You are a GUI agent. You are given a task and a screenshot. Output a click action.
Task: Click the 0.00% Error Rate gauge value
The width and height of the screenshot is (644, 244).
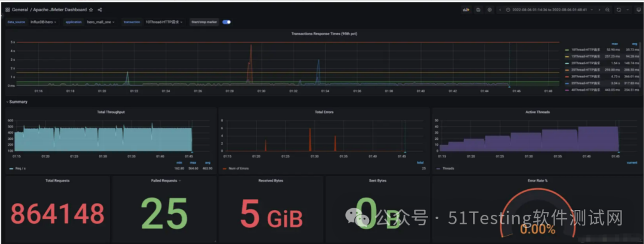click(538, 229)
